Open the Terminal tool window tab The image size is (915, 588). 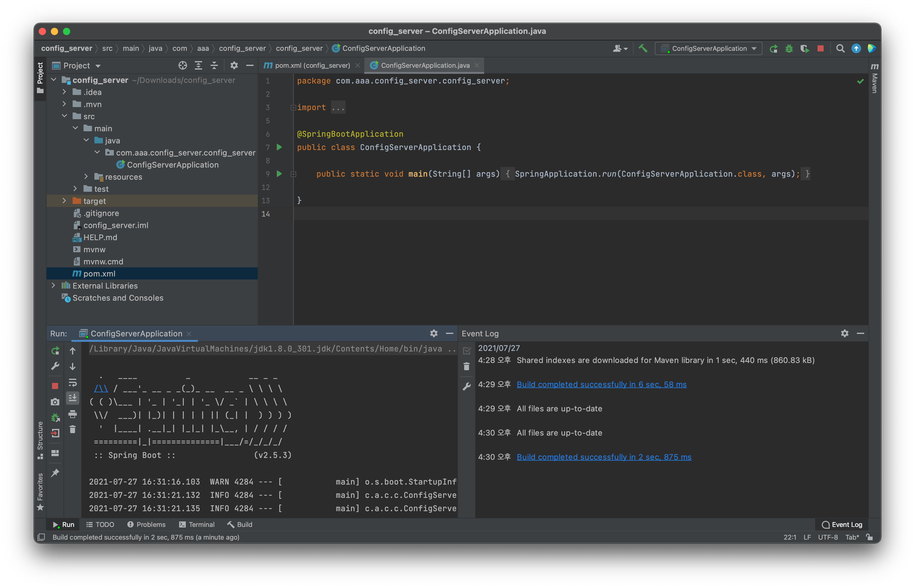click(197, 524)
